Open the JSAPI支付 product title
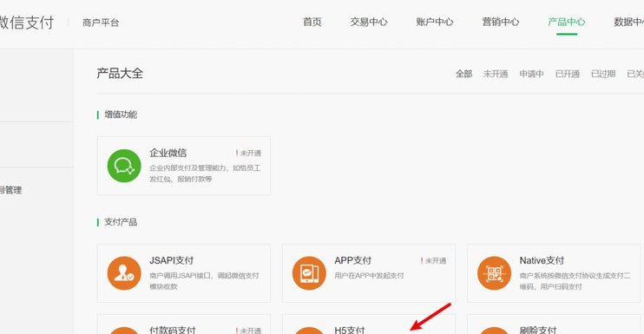644x334 pixels. coord(172,260)
